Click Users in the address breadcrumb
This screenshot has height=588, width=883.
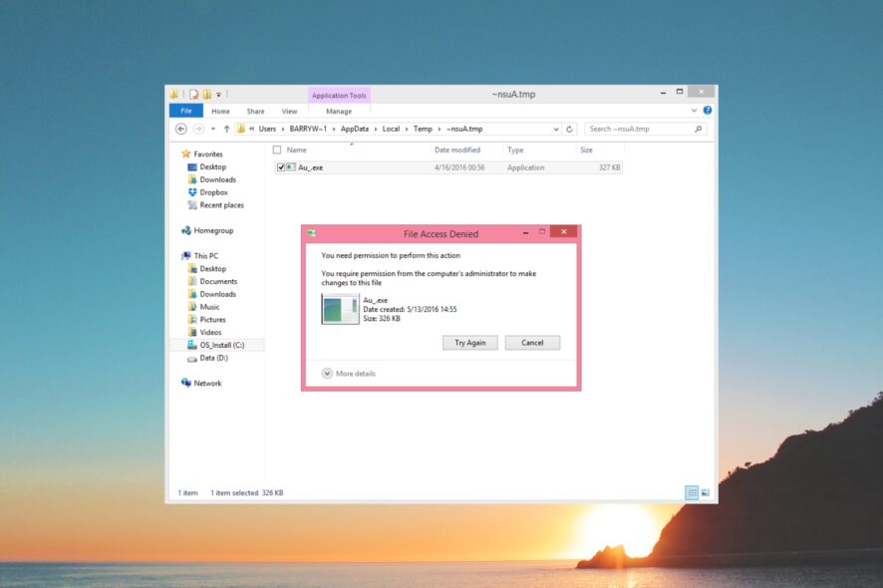[267, 129]
